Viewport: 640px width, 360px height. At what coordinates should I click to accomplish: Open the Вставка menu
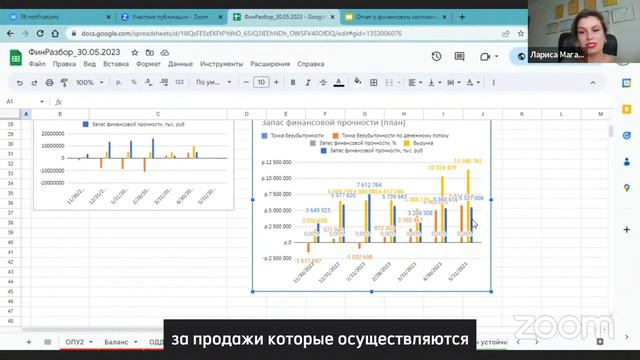pyautogui.click(x=116, y=64)
